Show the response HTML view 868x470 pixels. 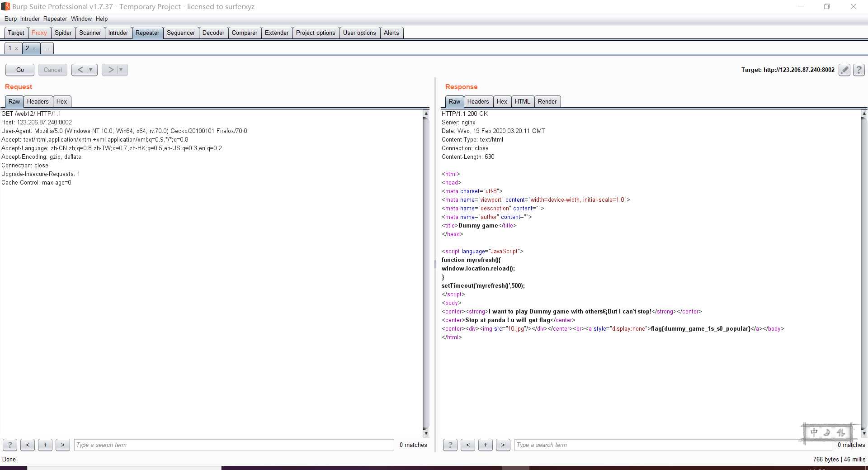(523, 101)
